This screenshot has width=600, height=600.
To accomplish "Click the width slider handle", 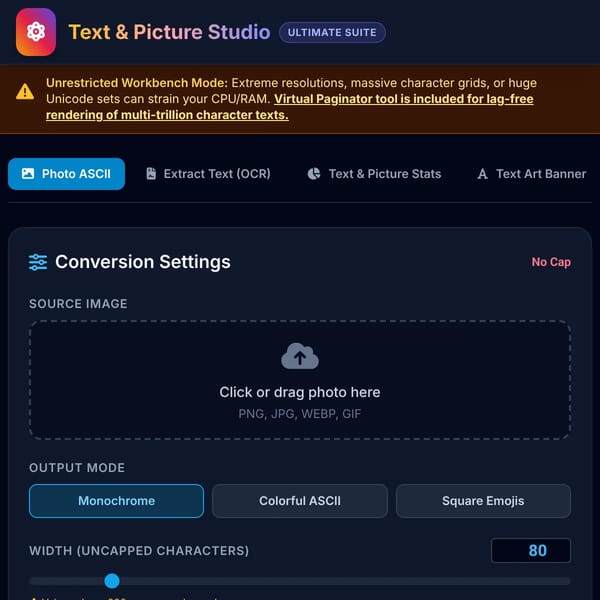I will pyautogui.click(x=112, y=580).
